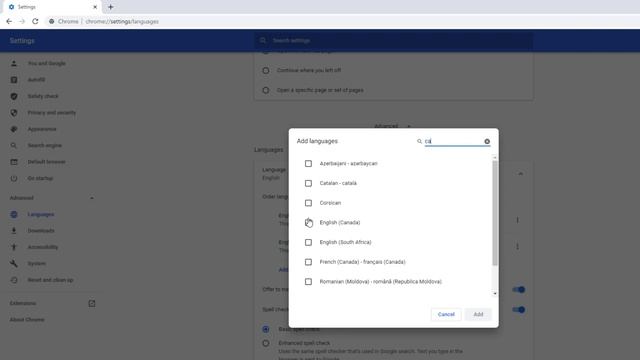This screenshot has width=640, height=360.
Task: Cancel the Add languages dialog
Action: point(446,314)
